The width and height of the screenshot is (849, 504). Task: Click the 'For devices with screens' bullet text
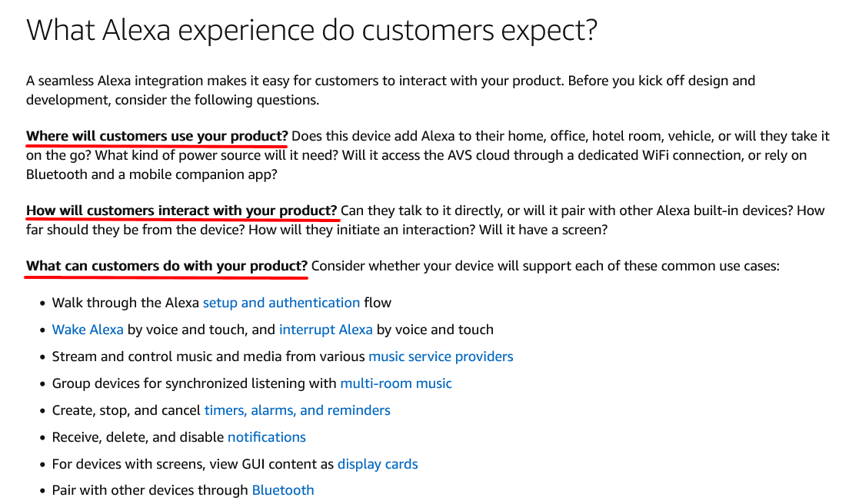pyautogui.click(x=193, y=464)
